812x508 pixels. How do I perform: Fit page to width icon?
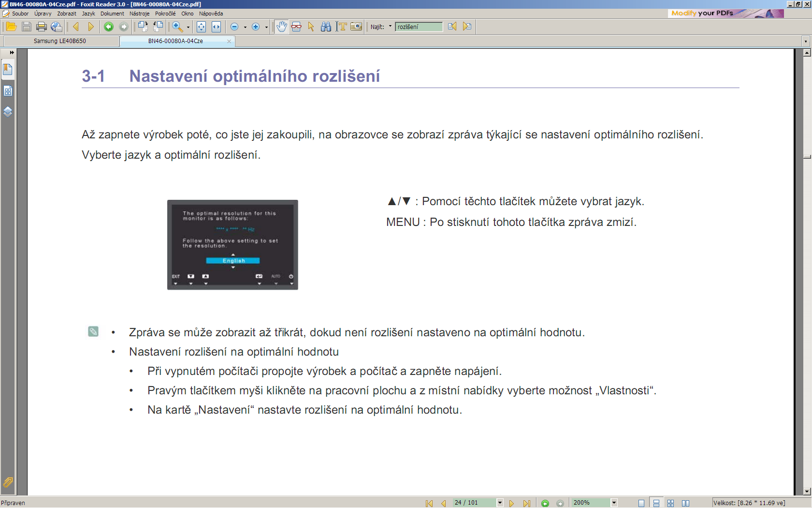pos(216,27)
